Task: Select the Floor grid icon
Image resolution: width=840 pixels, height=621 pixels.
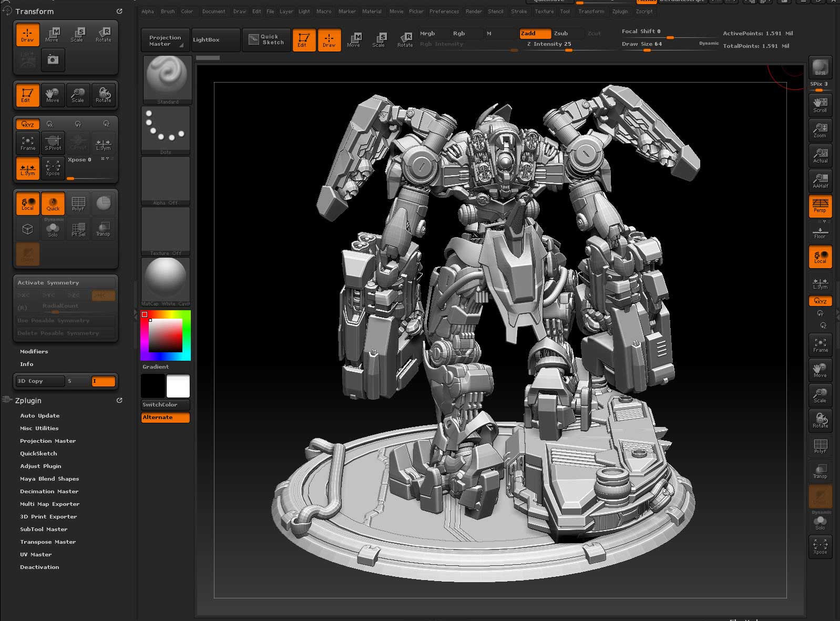Action: point(819,232)
